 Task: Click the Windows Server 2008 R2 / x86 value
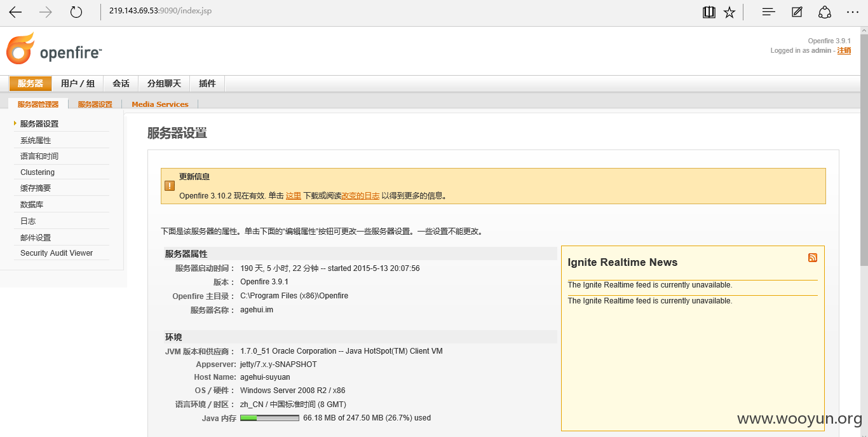[293, 391]
